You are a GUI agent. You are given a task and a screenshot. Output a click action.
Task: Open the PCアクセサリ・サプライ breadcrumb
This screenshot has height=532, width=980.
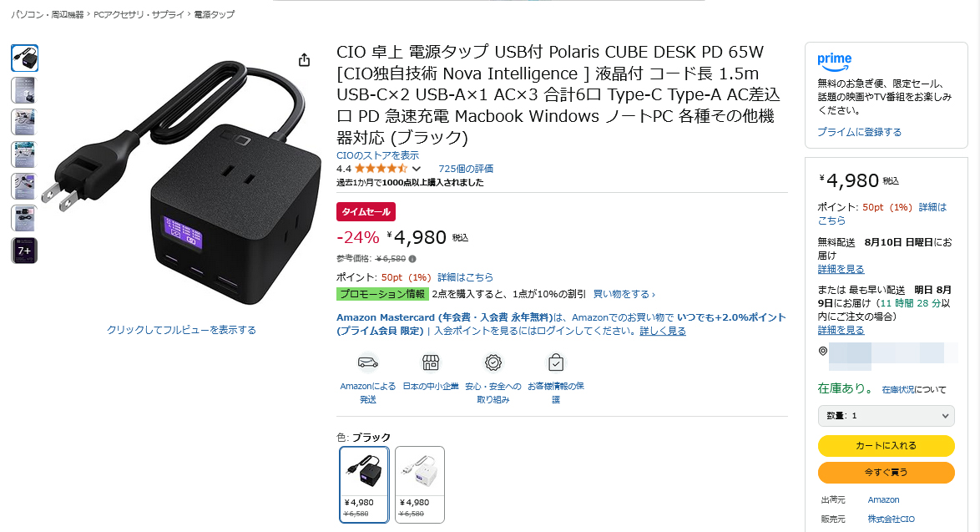[139, 14]
